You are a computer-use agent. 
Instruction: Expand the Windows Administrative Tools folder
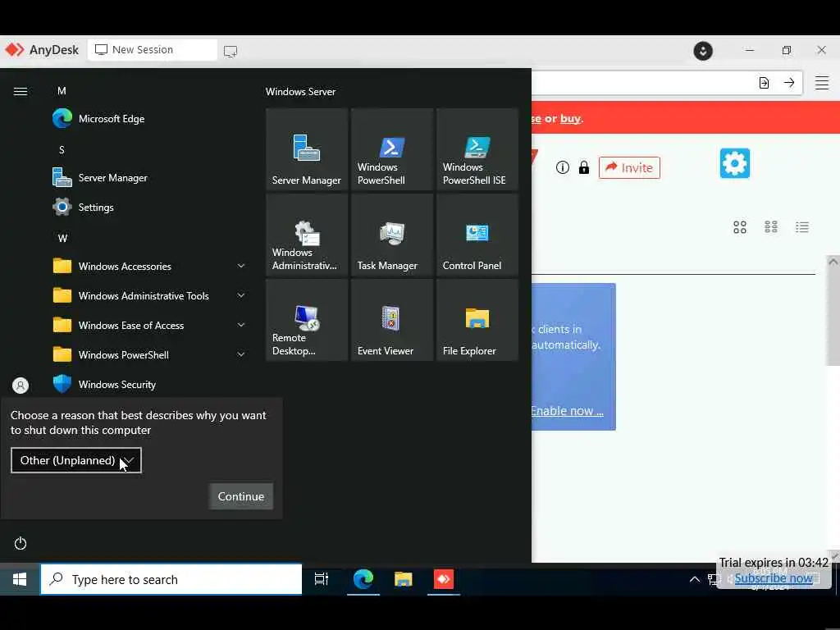241,295
